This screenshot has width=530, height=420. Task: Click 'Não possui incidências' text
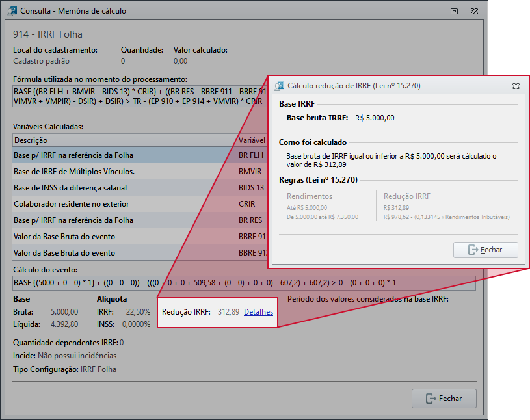click(77, 356)
